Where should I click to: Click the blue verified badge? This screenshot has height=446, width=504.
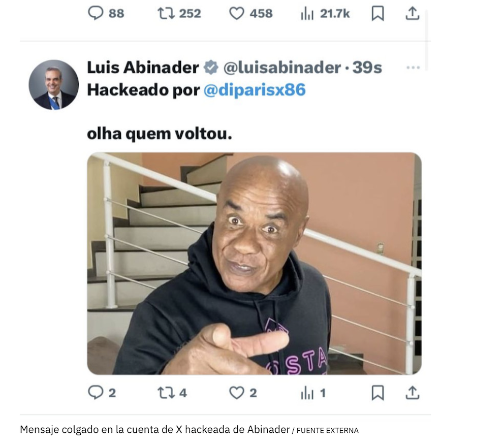coord(211,68)
